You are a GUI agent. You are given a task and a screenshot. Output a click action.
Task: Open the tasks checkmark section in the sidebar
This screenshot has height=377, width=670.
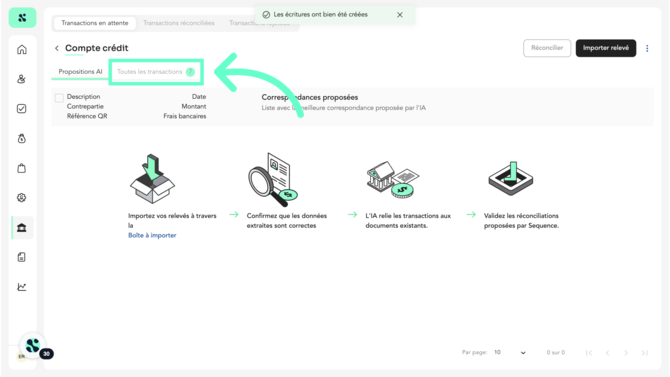tap(22, 109)
